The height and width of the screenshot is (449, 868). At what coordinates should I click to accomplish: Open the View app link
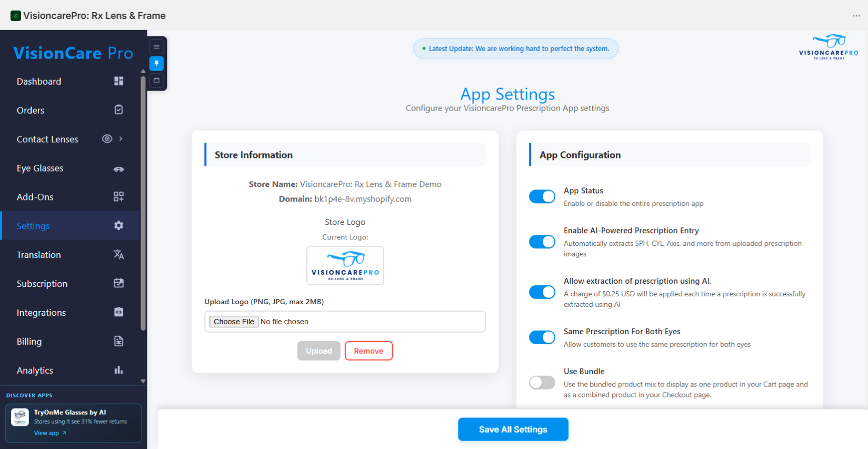coord(50,433)
